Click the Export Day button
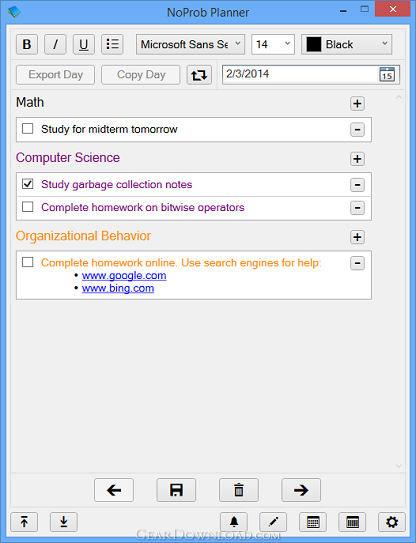This screenshot has height=543, width=416. tap(55, 75)
